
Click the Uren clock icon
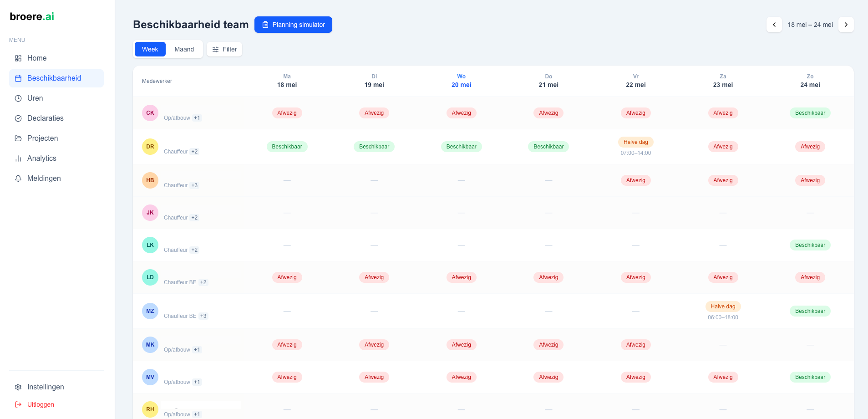[18, 98]
